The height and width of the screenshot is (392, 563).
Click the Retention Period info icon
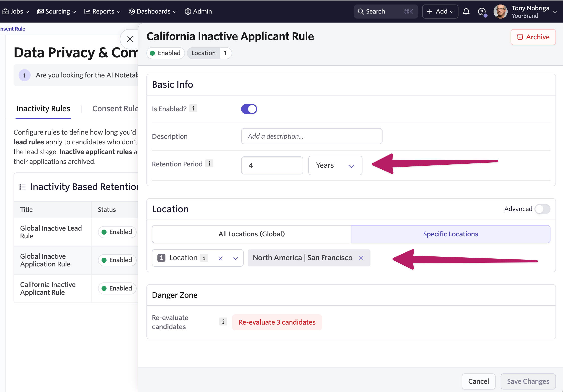coord(209,164)
